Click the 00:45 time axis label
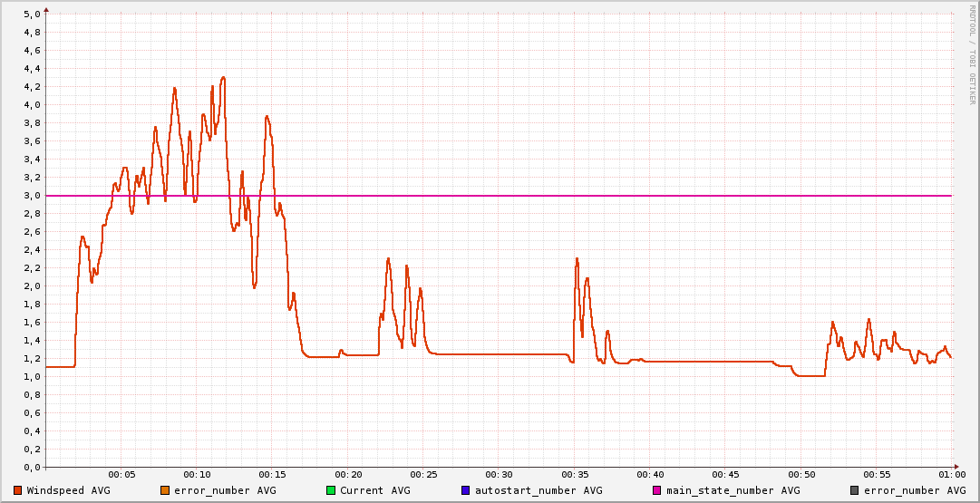This screenshot has width=980, height=503. point(726,475)
